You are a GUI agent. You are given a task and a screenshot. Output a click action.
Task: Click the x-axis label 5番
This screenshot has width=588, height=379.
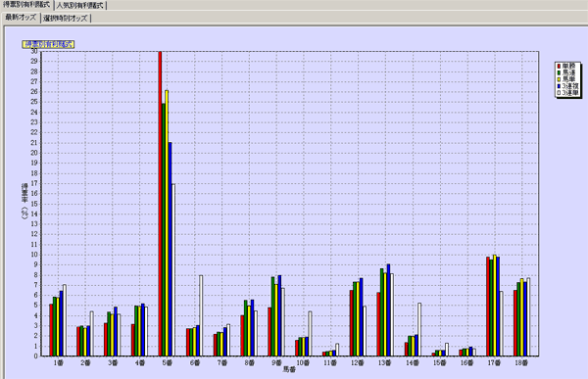(x=167, y=363)
